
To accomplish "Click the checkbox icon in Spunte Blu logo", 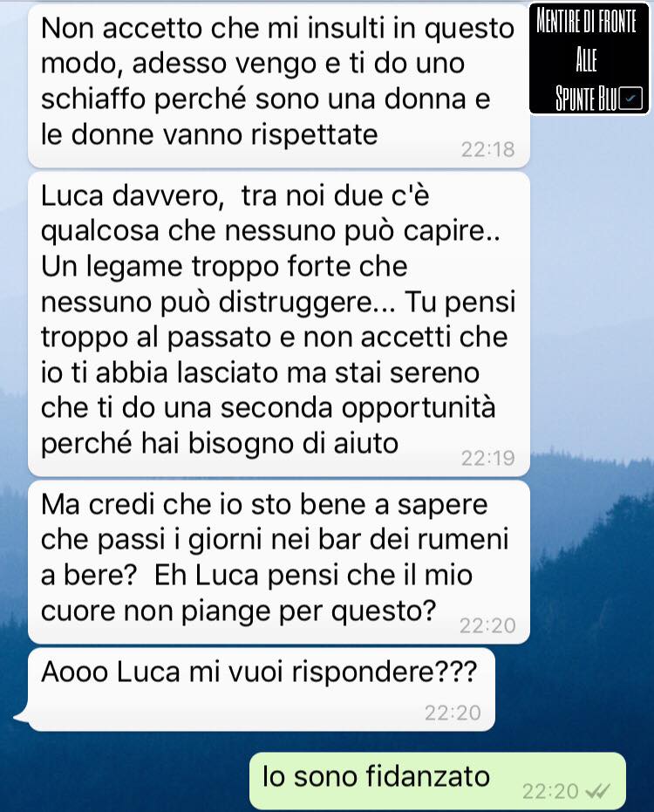I will coord(630,99).
